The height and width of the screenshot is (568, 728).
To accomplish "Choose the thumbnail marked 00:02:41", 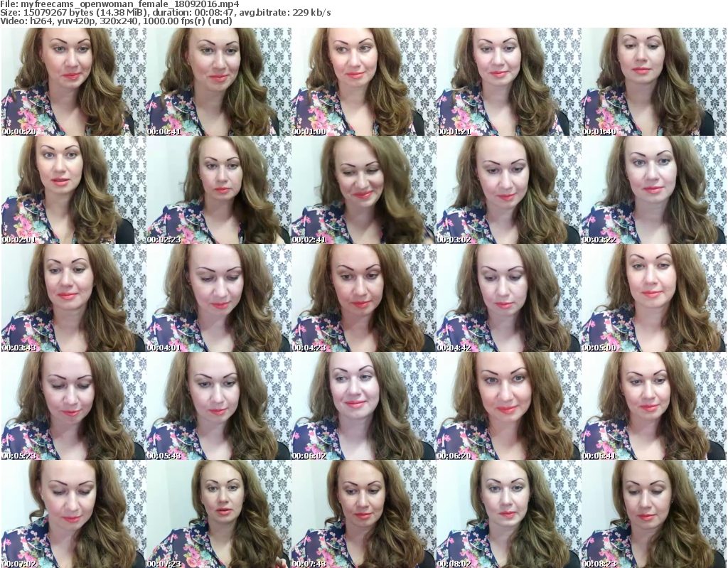I will (x=363, y=190).
